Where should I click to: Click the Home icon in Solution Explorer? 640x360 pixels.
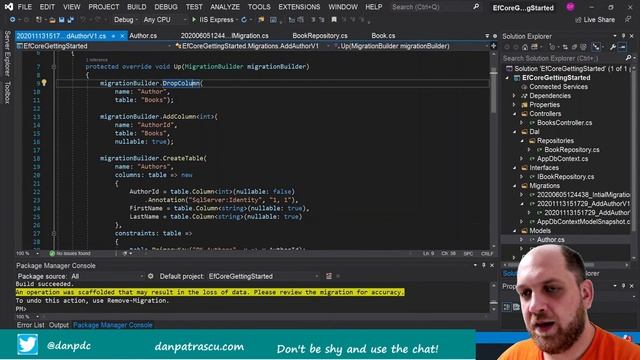click(x=525, y=47)
